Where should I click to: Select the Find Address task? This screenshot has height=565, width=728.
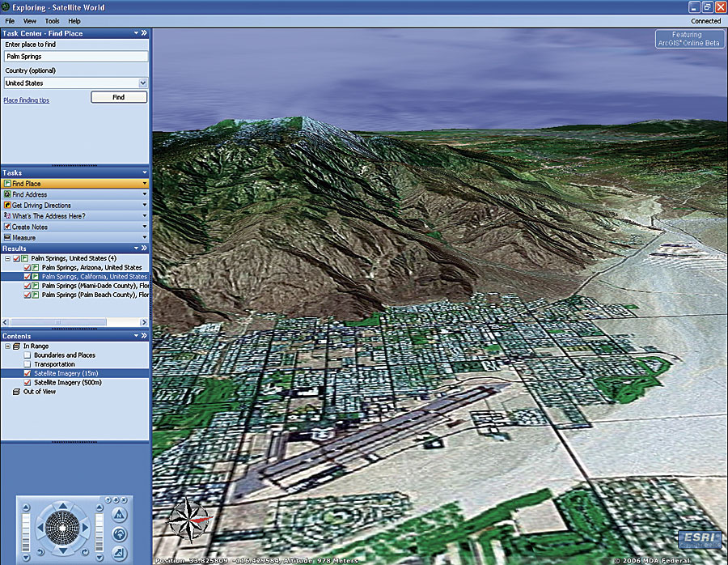click(x=74, y=194)
